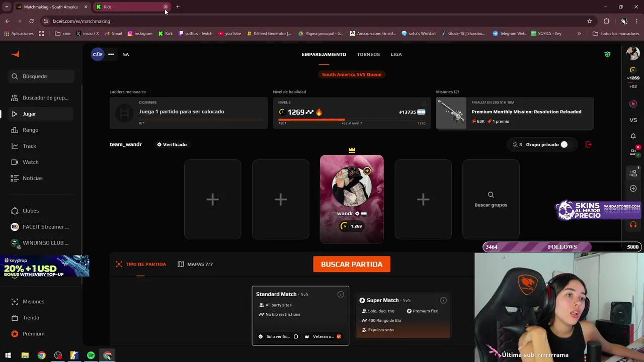
Task: Click the FACEIT logo in the sidebar
Action: 15,54
